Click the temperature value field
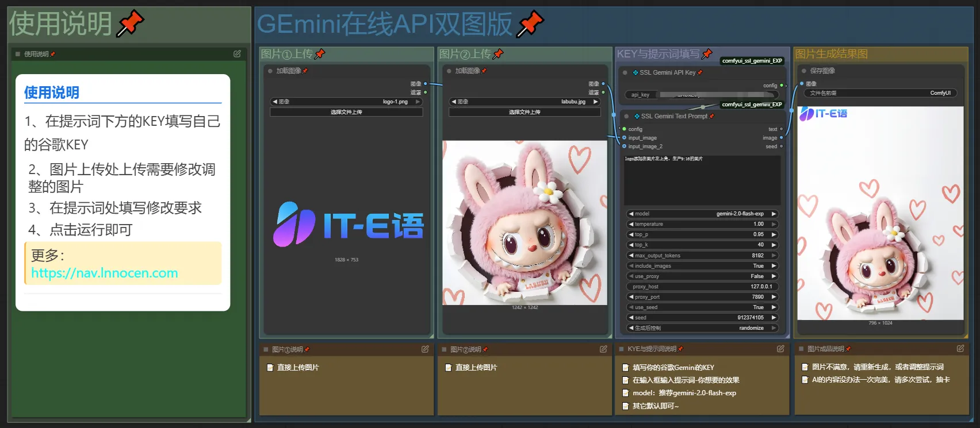Viewport: 980px width, 428px height. click(x=702, y=224)
